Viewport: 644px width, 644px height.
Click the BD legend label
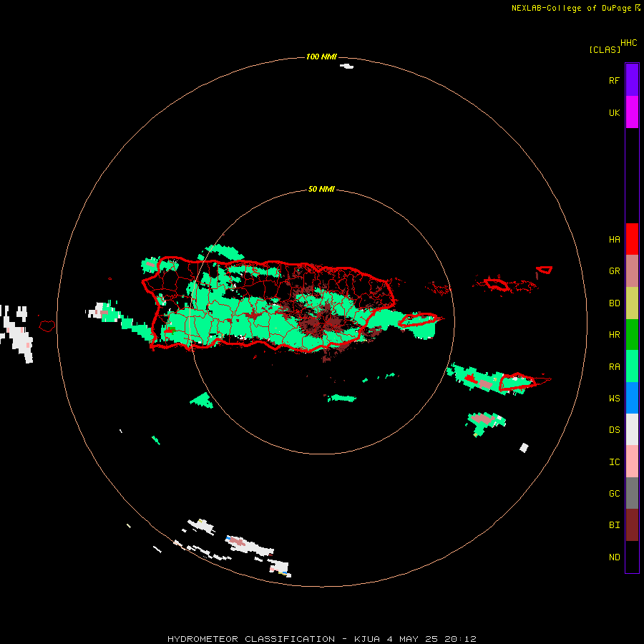(614, 303)
